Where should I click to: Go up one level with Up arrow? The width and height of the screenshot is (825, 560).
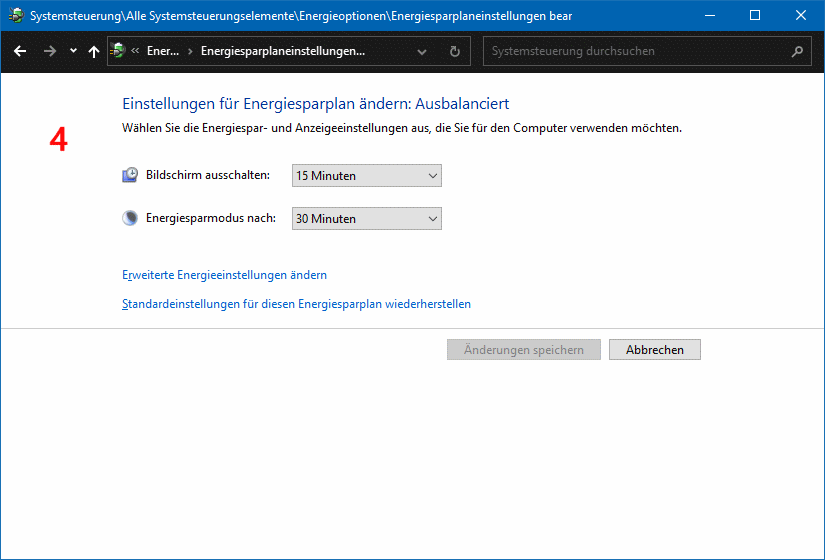(94, 51)
